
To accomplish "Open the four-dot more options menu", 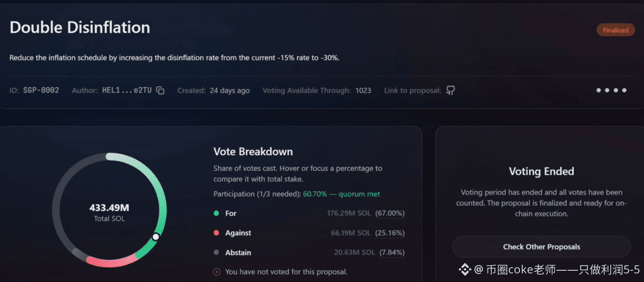I will [x=611, y=90].
